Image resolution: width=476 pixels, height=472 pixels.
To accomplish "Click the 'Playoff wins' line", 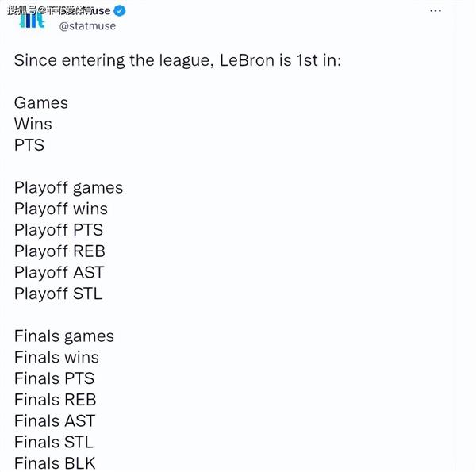I will coord(61,209).
